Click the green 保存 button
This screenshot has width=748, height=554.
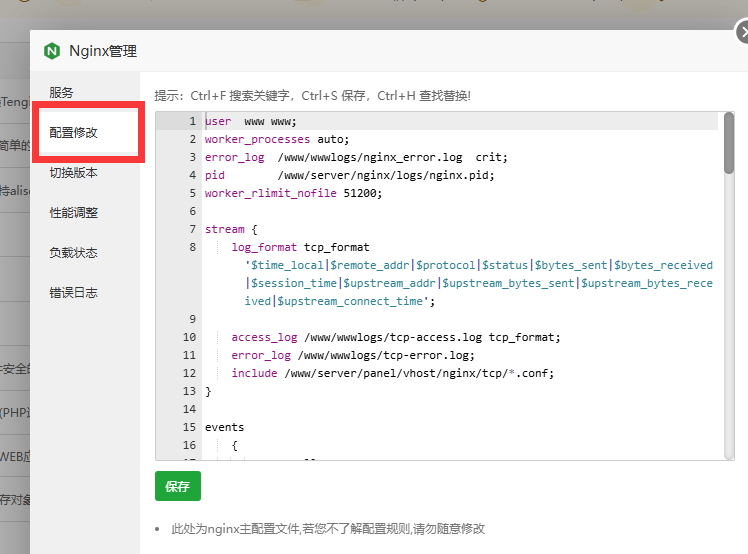178,486
